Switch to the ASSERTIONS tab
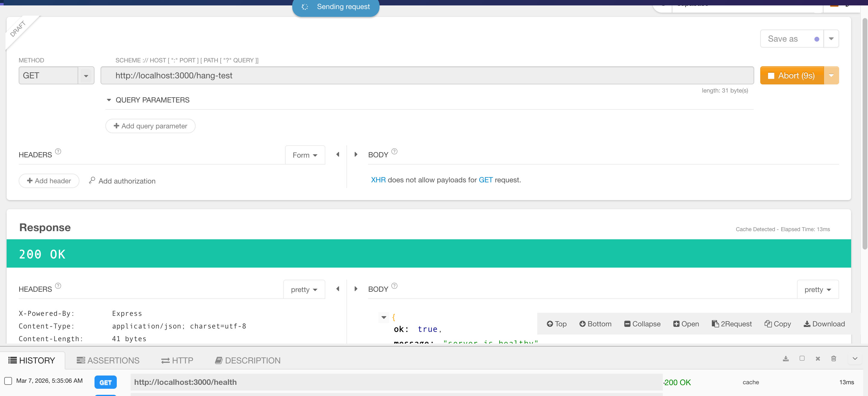868x396 pixels. tap(108, 360)
